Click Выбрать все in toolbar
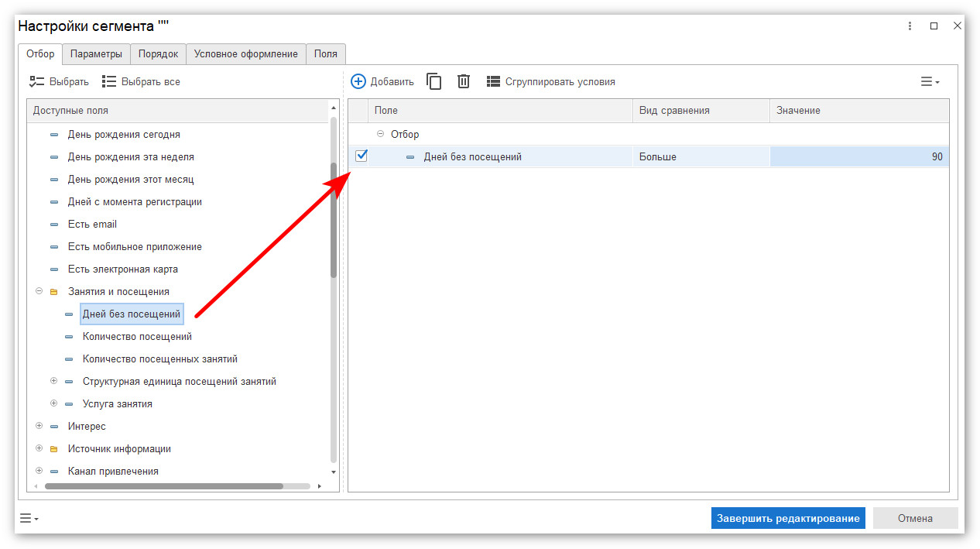This screenshot has height=549, width=980. pyautogui.click(x=141, y=81)
